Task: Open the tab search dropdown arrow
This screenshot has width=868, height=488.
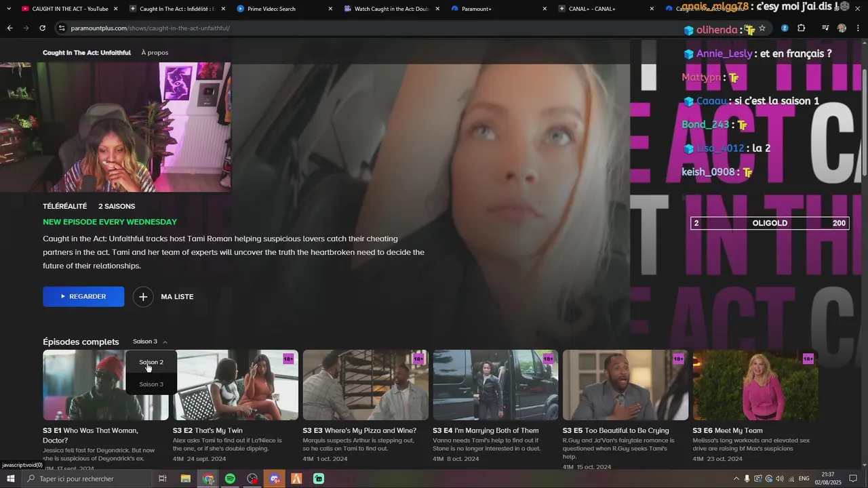Action: coord(9,9)
